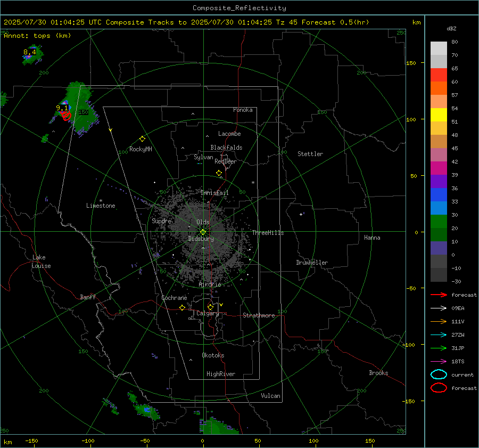Pick the purple 36-39 dBZ swatch
Screen dimensions: 479x448
click(439, 182)
